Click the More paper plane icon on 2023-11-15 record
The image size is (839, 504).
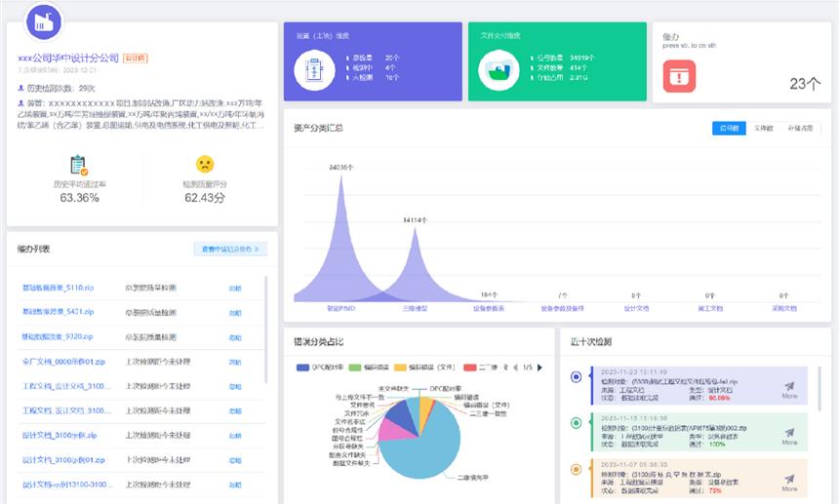[x=789, y=435]
